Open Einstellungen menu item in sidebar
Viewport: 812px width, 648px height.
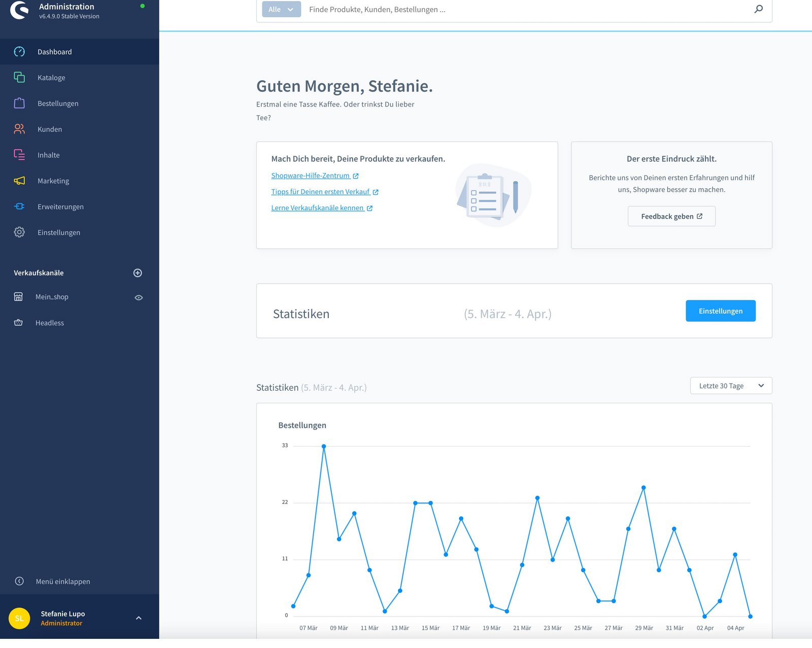pos(80,232)
